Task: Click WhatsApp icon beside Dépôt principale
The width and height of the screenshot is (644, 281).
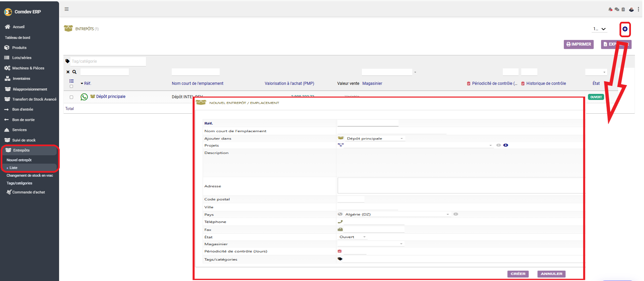Action: pyautogui.click(x=84, y=97)
